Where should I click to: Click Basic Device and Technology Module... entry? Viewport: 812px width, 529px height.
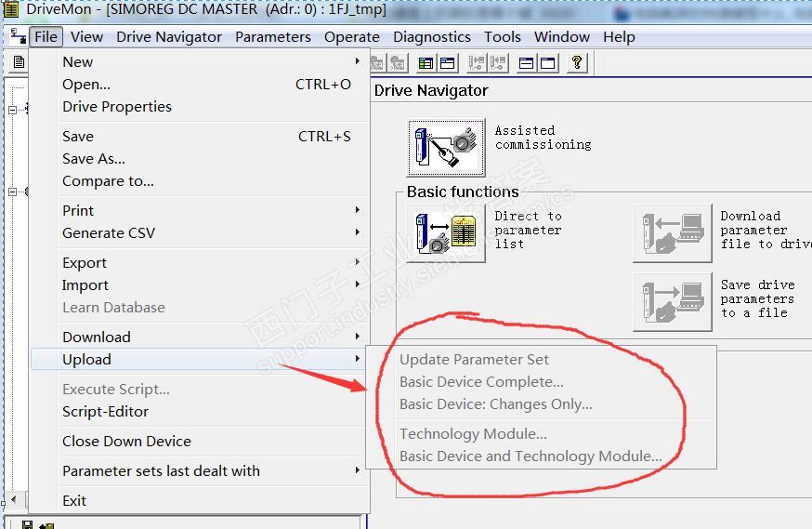click(542, 456)
